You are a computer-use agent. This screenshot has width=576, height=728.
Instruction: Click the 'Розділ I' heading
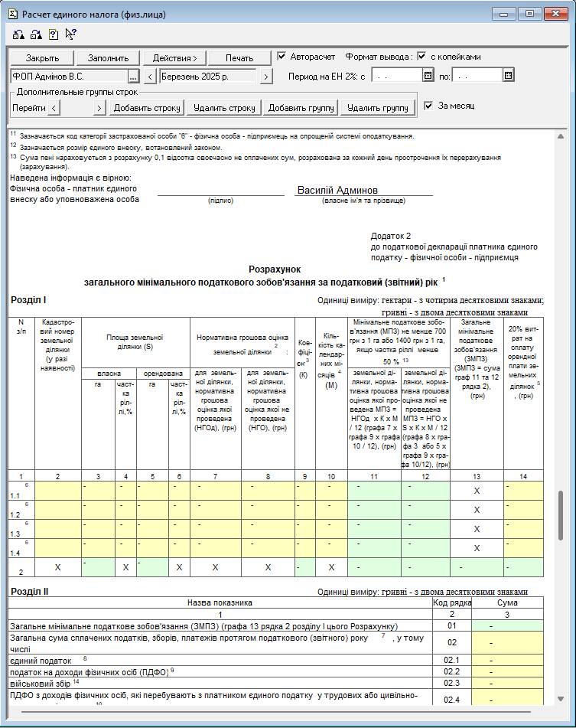tap(28, 300)
